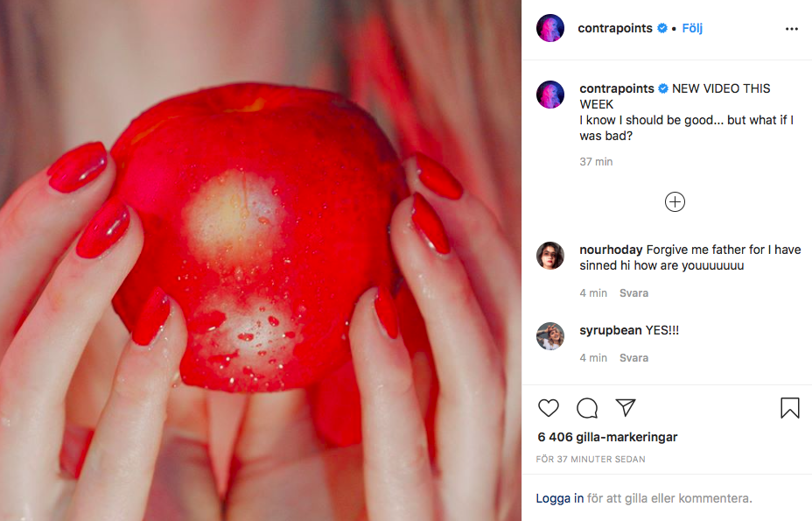This screenshot has width=812, height=521.
Task: Click the Logga in link
Action: [x=559, y=498]
